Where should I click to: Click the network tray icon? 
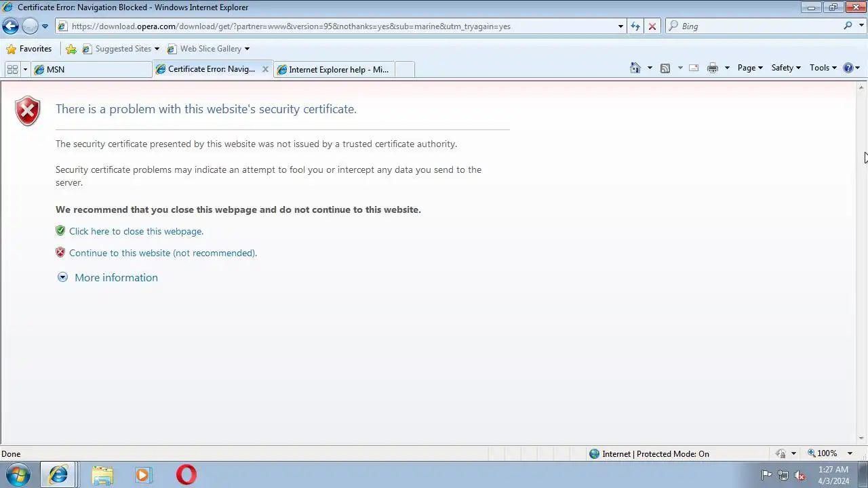point(783,475)
